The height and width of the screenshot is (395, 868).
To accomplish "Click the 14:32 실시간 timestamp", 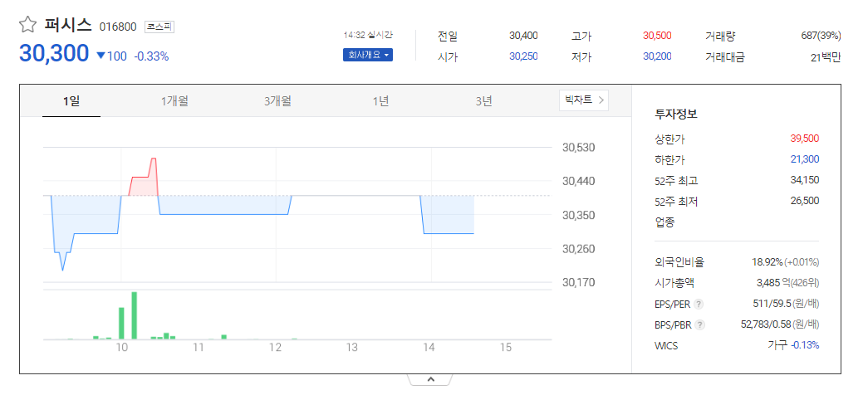I will tap(368, 34).
